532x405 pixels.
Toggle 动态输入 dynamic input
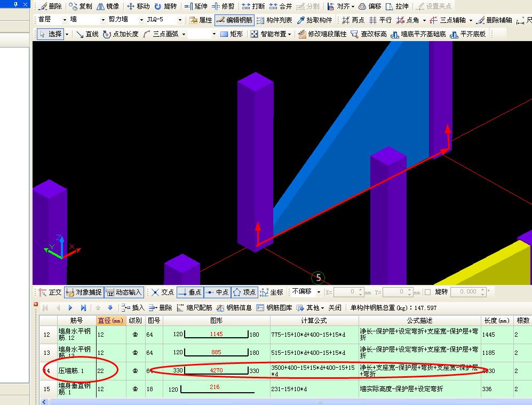[x=124, y=292]
